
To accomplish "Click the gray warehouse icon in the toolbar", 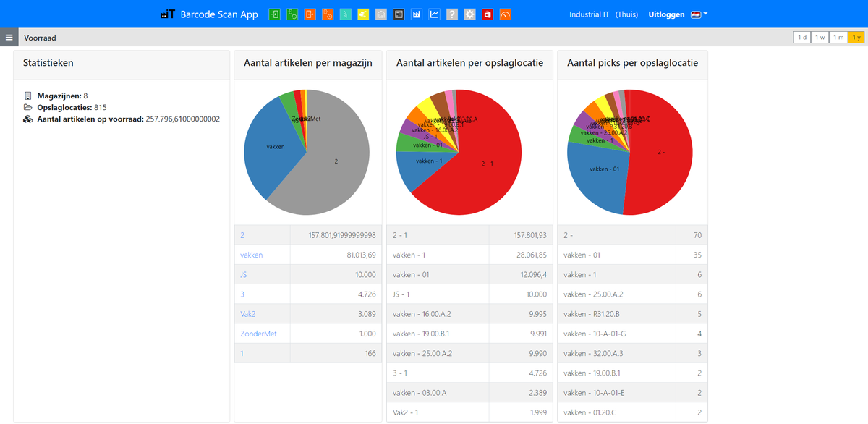I will pos(380,14).
